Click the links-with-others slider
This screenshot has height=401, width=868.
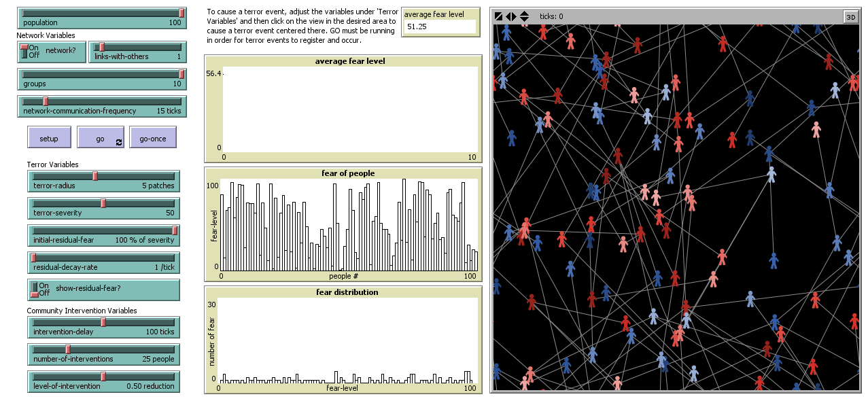[137, 52]
